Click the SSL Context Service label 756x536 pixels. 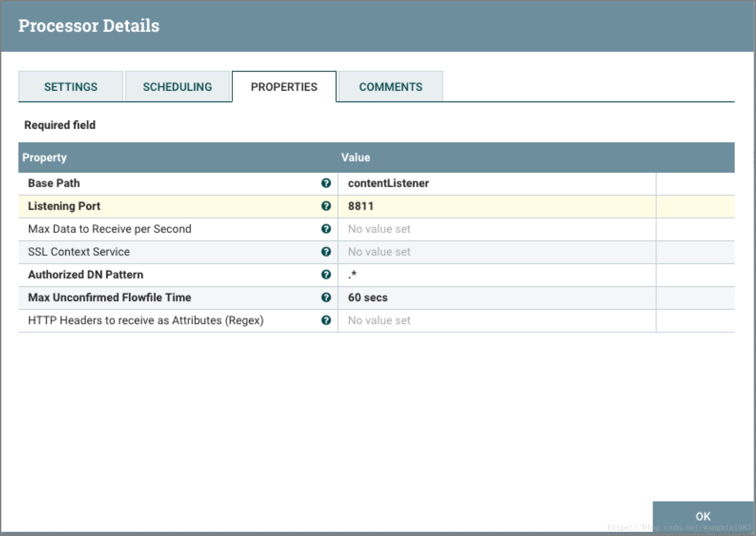pos(79,252)
